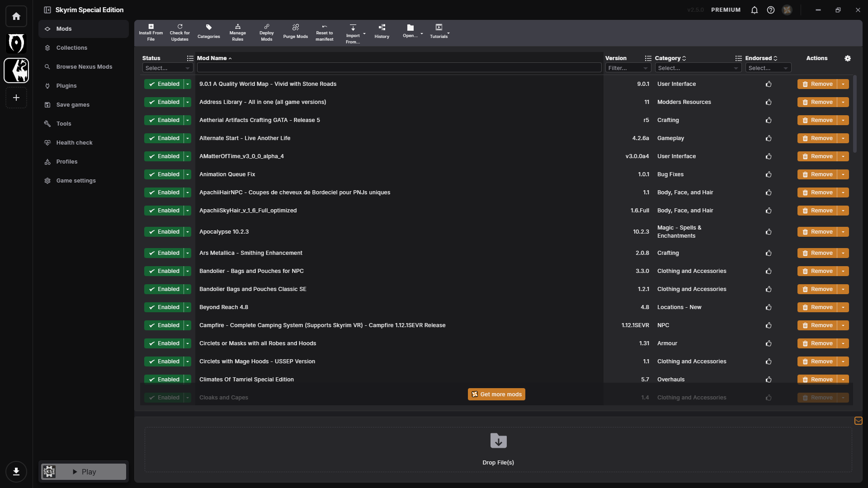Image resolution: width=868 pixels, height=488 pixels.
Task: Remove Bandolier - Bags and Pouches for NPC
Action: click(817, 271)
